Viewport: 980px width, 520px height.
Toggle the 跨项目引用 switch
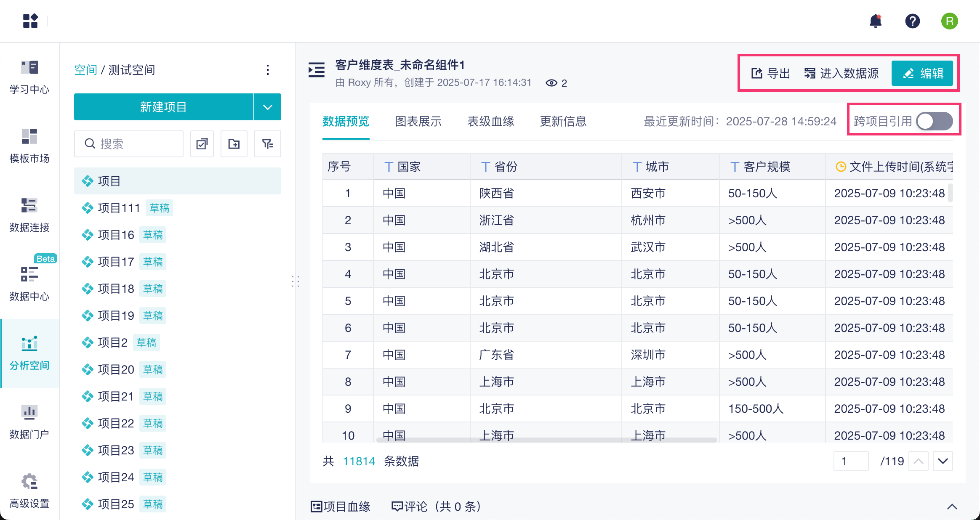click(935, 121)
